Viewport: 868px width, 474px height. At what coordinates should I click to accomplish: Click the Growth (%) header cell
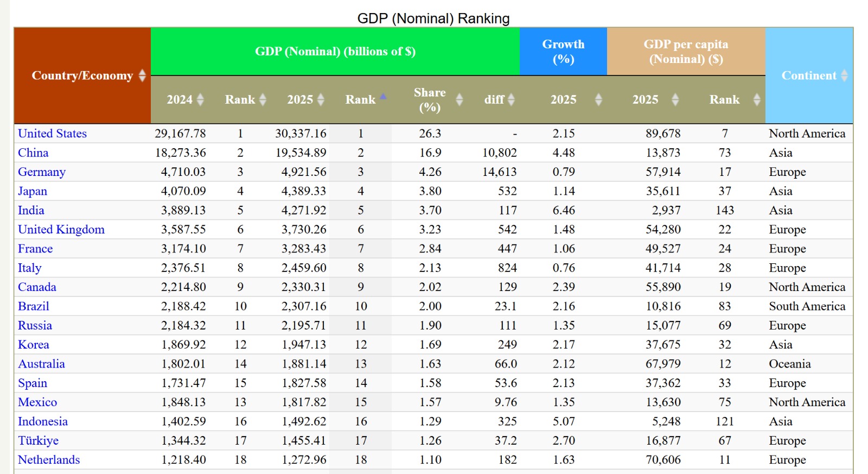coord(563,52)
